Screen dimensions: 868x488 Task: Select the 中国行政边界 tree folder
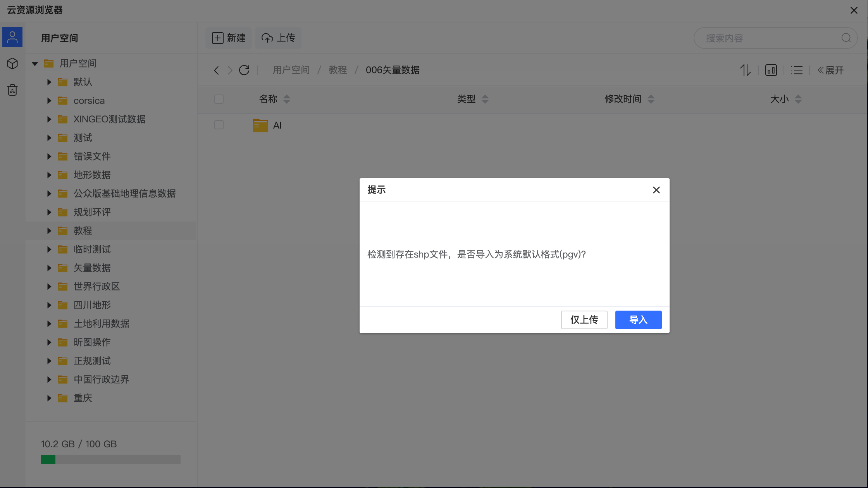[x=102, y=380]
